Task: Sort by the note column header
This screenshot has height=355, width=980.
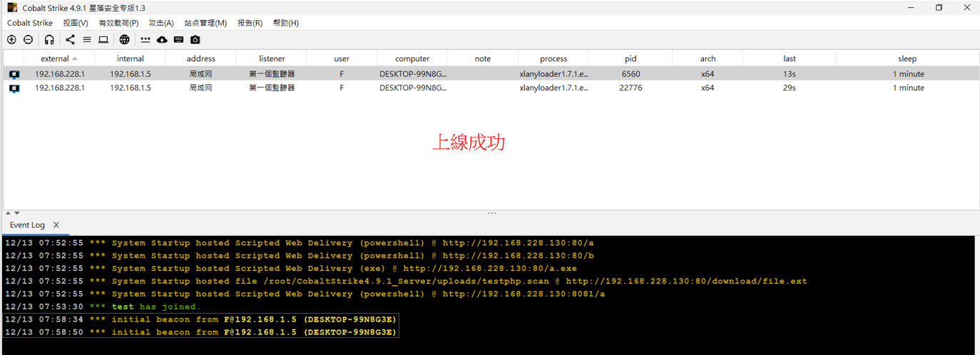Action: [x=483, y=58]
